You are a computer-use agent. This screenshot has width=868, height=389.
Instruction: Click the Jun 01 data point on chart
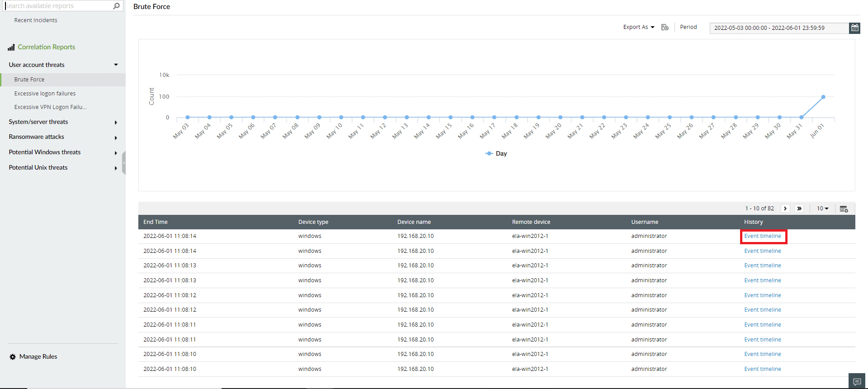point(823,97)
